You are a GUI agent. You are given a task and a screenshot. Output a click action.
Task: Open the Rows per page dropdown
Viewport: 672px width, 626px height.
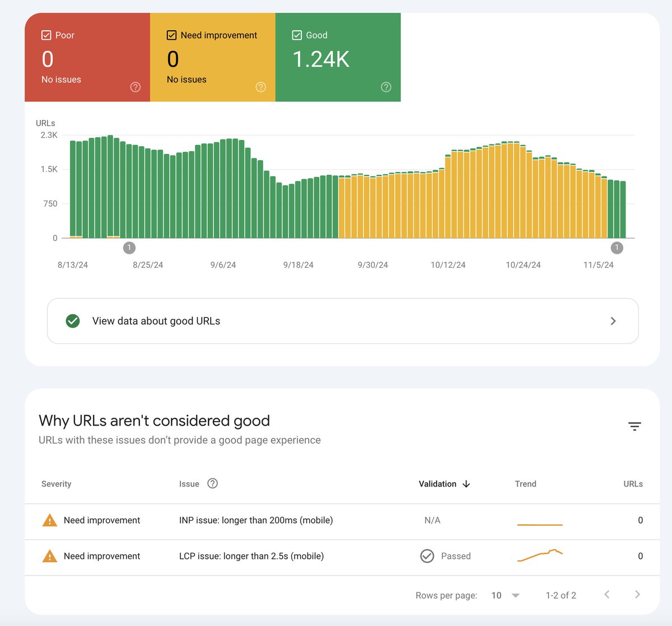click(x=504, y=595)
